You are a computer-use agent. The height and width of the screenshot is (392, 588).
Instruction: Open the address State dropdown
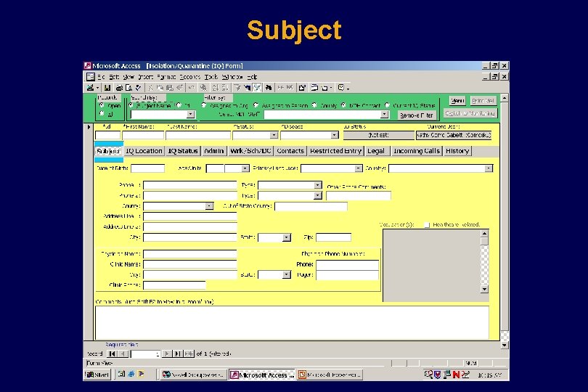tap(287, 237)
